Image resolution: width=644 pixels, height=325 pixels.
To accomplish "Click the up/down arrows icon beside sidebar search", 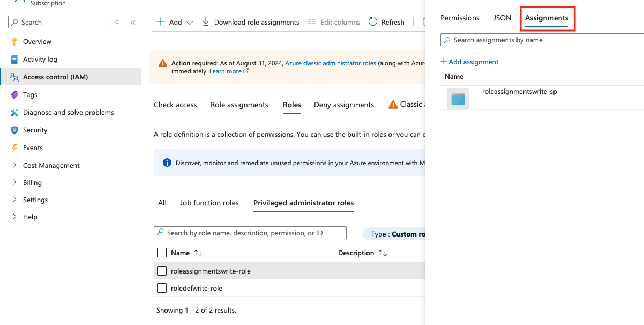I will pos(117,22).
